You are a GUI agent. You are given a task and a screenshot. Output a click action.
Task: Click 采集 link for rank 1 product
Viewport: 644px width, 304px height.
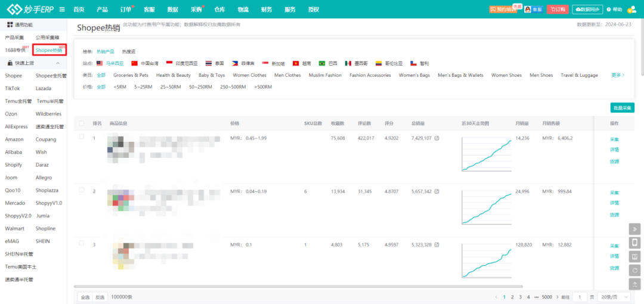614,139
